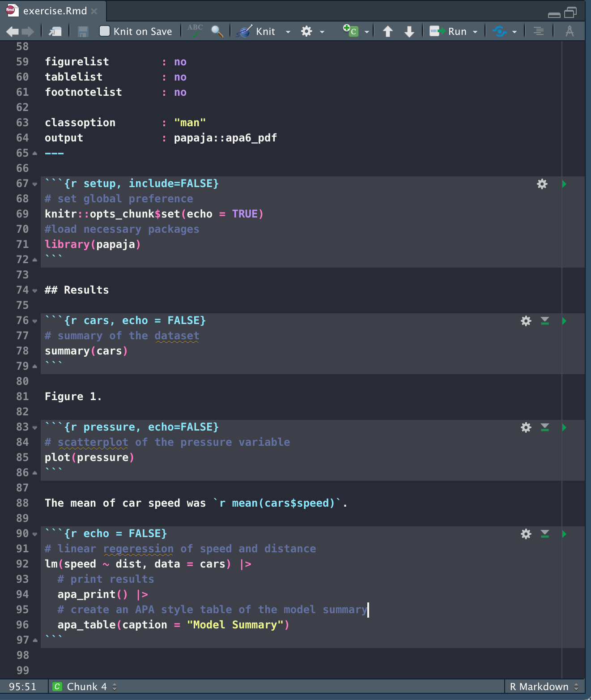Click the show in new window icon
The image size is (591, 700).
pyautogui.click(x=55, y=31)
